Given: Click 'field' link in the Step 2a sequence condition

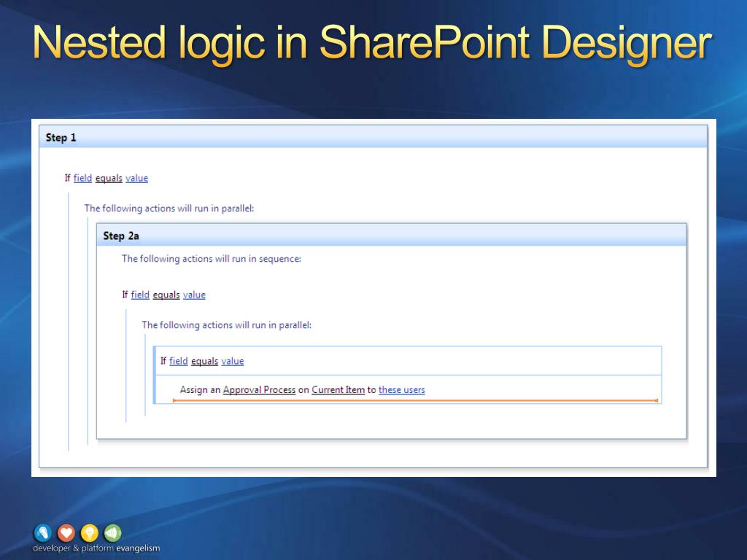Looking at the screenshot, I should [140, 295].
